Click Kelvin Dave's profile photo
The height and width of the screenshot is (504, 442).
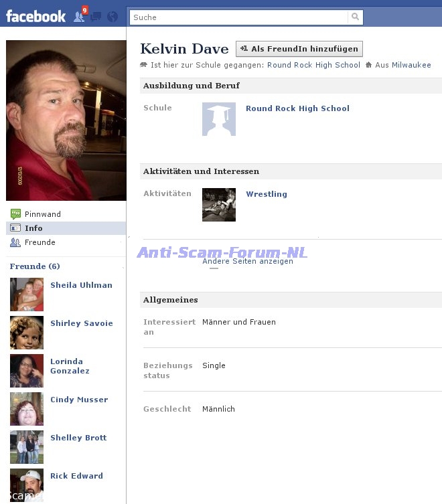point(66,120)
